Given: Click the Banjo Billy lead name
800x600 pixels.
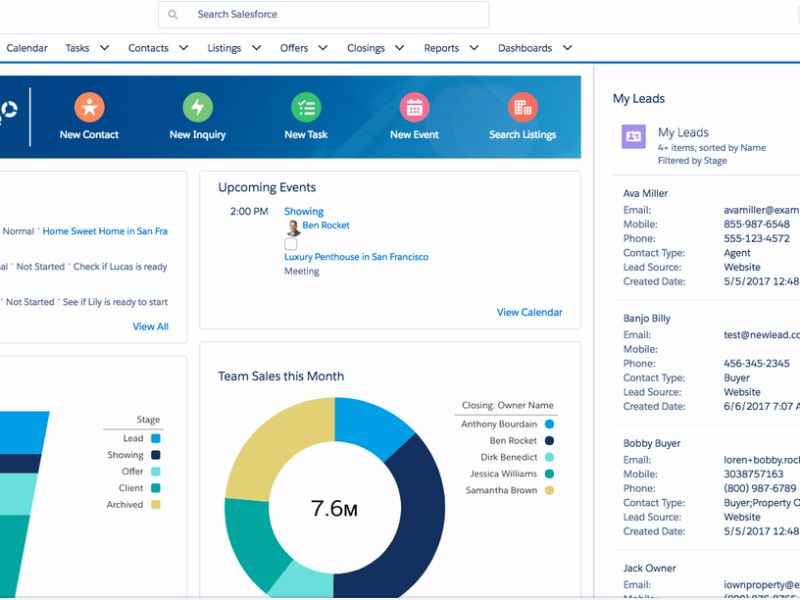Looking at the screenshot, I should 646,318.
